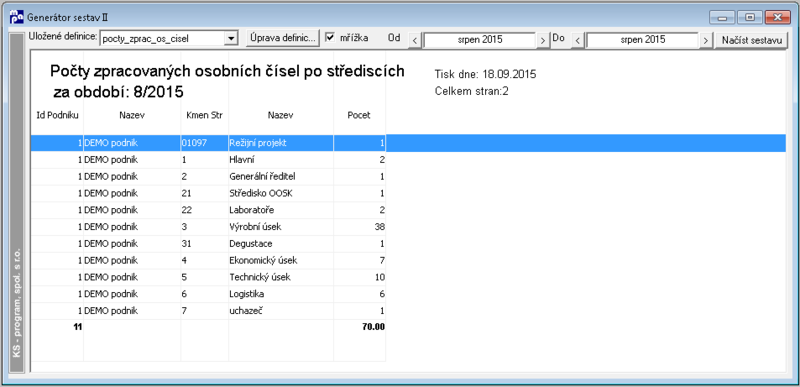Go to previous month in Do field

click(x=578, y=41)
